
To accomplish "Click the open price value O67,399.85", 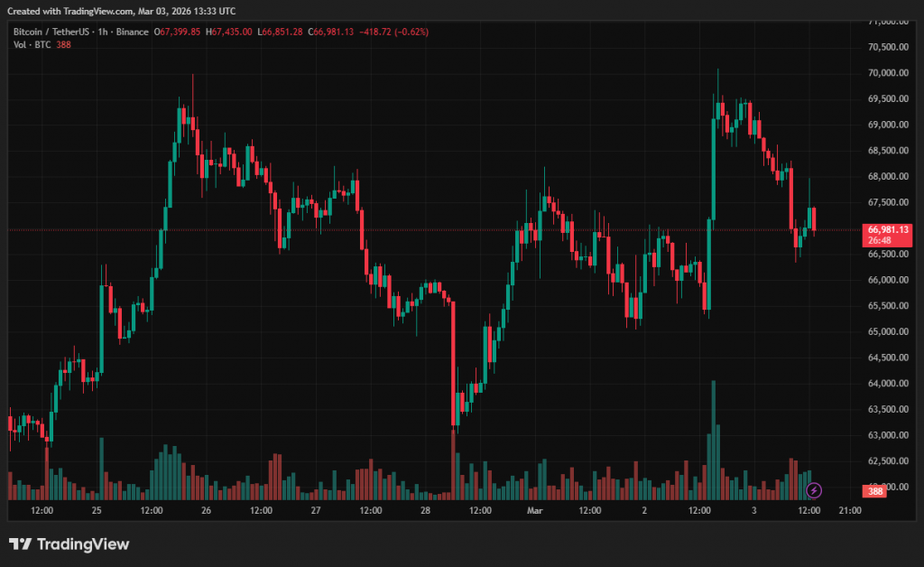I will point(178,32).
